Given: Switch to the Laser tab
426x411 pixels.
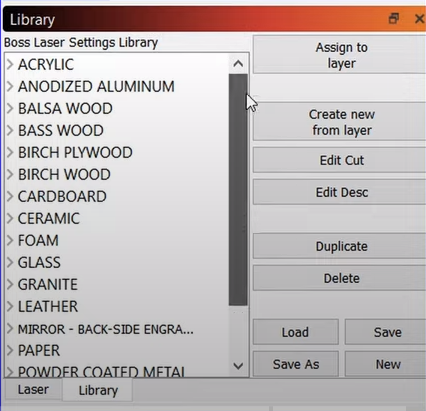Looking at the screenshot, I should pyautogui.click(x=33, y=389).
